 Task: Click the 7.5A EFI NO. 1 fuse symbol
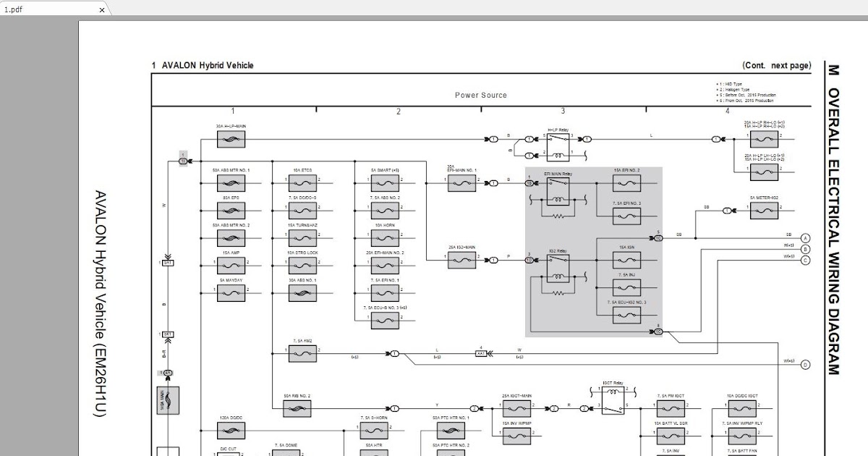385,292
